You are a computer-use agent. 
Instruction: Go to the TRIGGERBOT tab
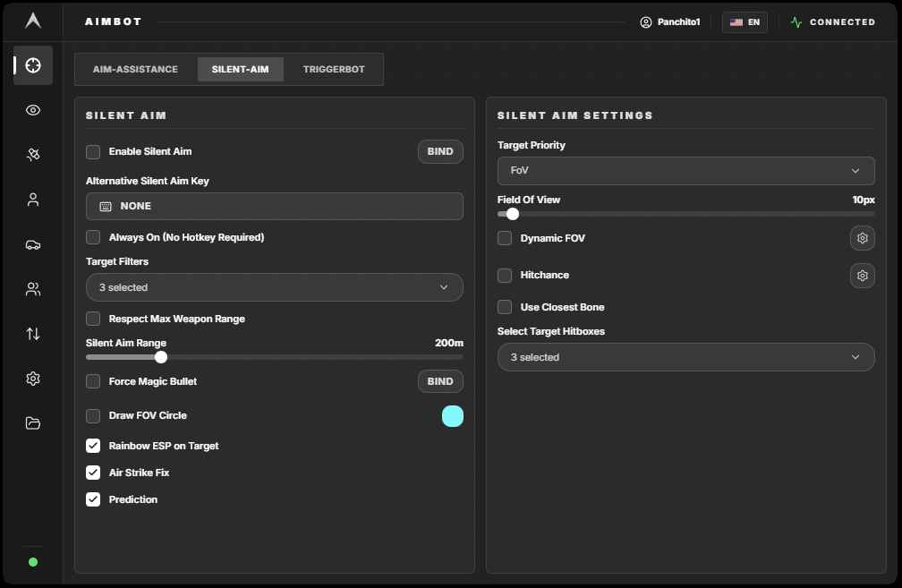pyautogui.click(x=334, y=70)
